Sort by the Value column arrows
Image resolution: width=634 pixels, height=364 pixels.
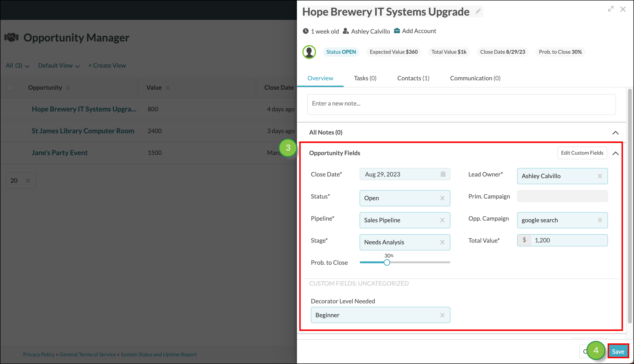168,88
